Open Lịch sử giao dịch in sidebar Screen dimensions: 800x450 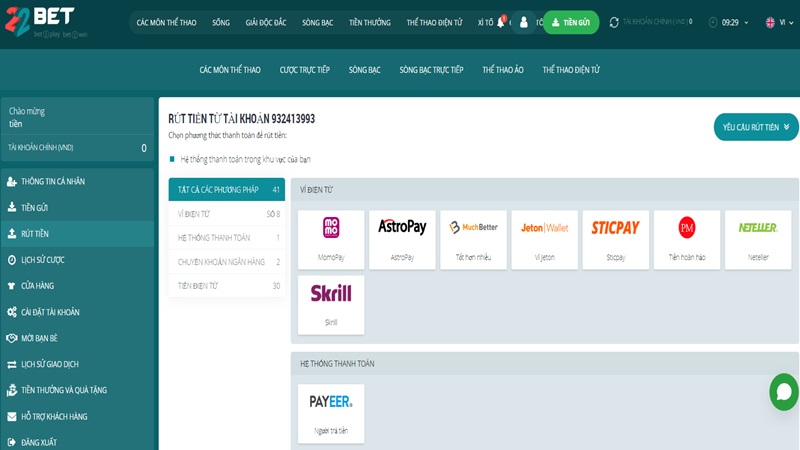(x=77, y=364)
